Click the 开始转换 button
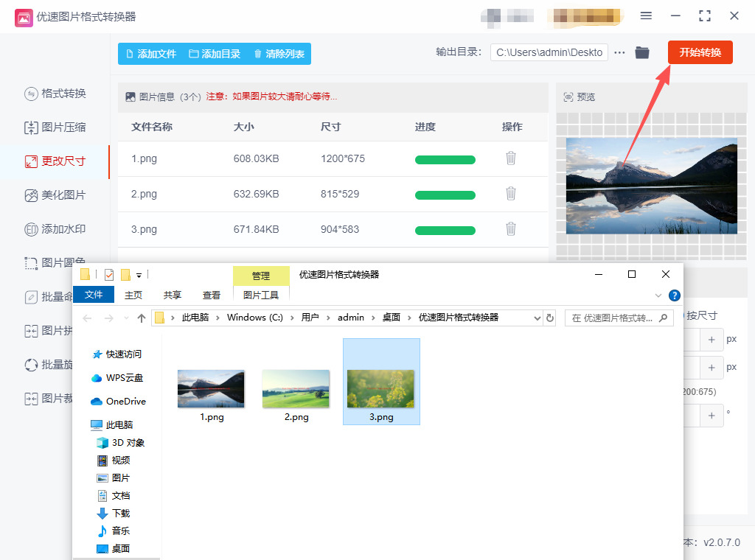This screenshot has width=755, height=560. point(700,52)
